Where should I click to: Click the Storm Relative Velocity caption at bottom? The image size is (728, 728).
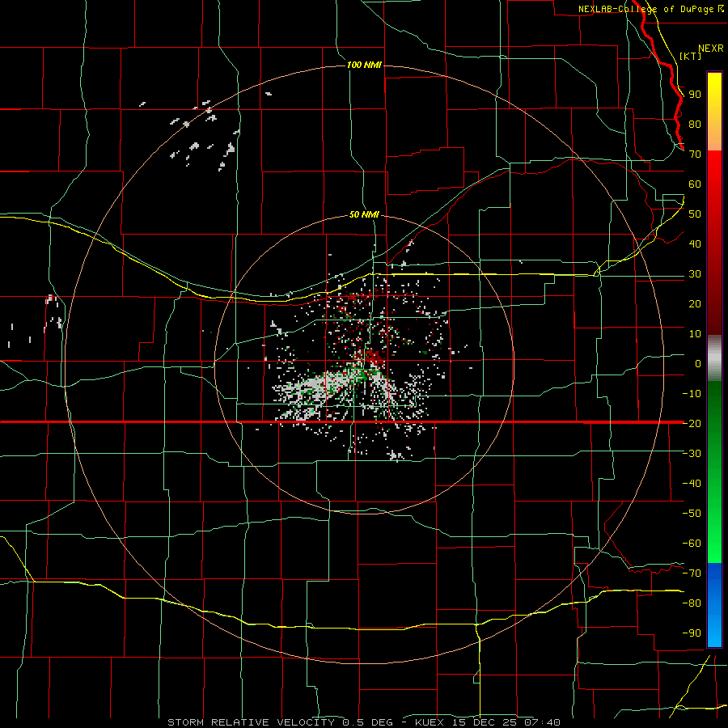[x=363, y=722]
